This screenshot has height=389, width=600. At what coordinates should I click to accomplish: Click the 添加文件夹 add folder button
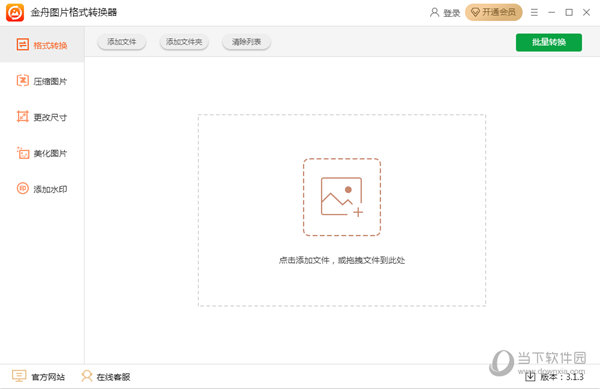(184, 42)
